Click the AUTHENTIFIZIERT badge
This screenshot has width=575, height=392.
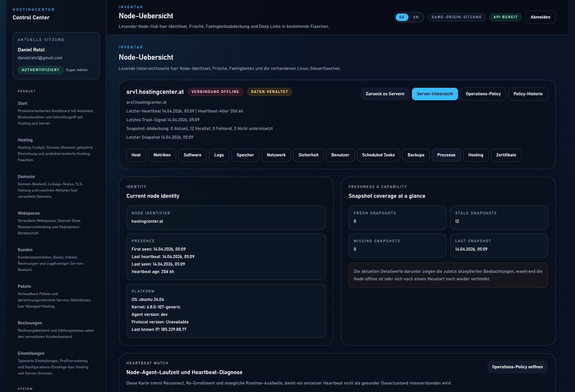[40, 70]
